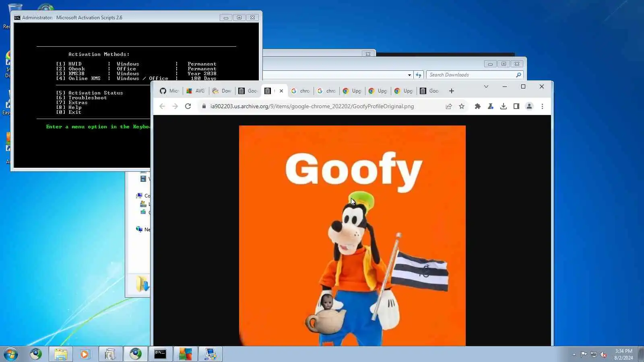Open the Chrome Extensions puzzle menu
This screenshot has width=644, height=362.
(x=478, y=106)
